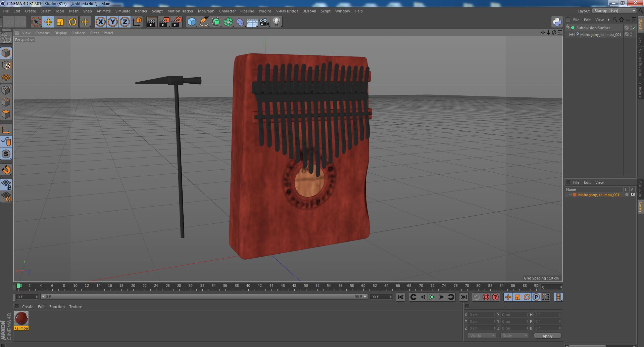Go to start of animation
Image resolution: width=644 pixels, height=347 pixels.
(400, 297)
